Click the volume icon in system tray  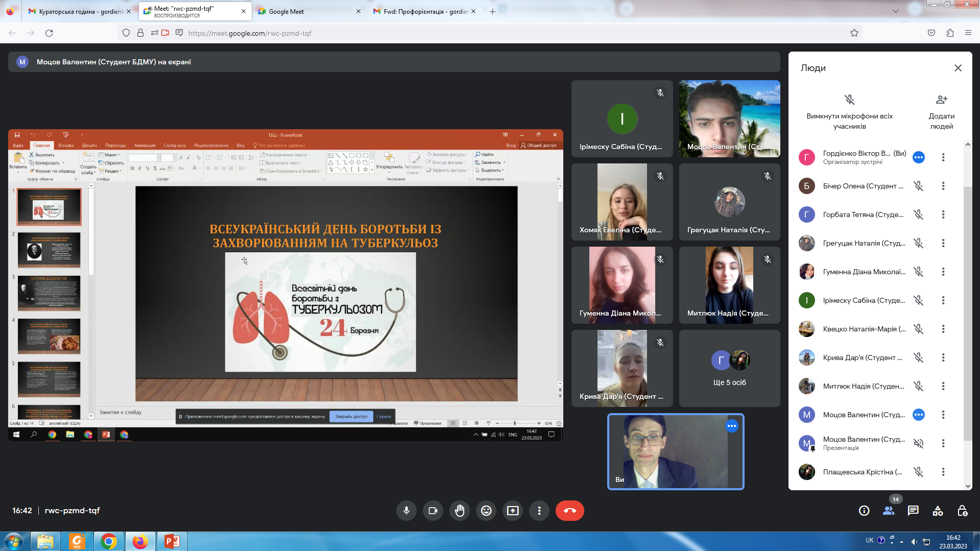pyautogui.click(x=914, y=541)
